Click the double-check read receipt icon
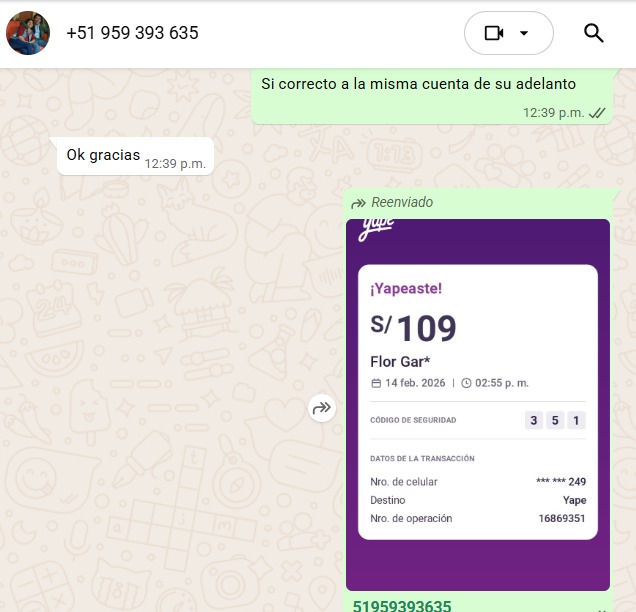 point(597,113)
